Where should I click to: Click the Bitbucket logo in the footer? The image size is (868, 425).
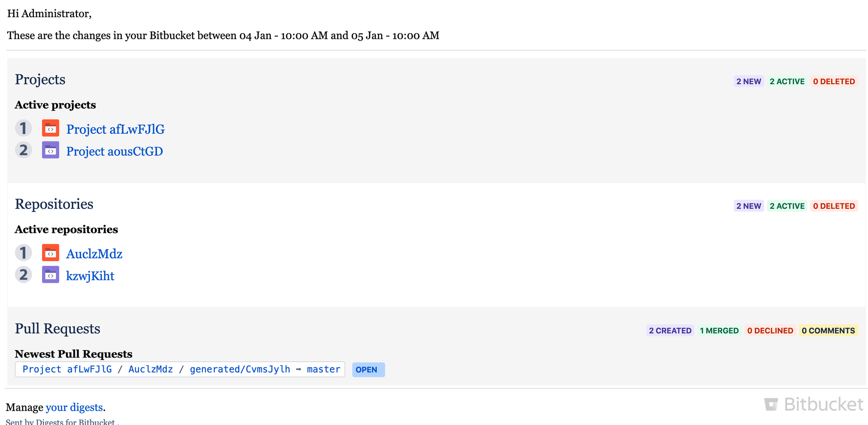pos(814,404)
